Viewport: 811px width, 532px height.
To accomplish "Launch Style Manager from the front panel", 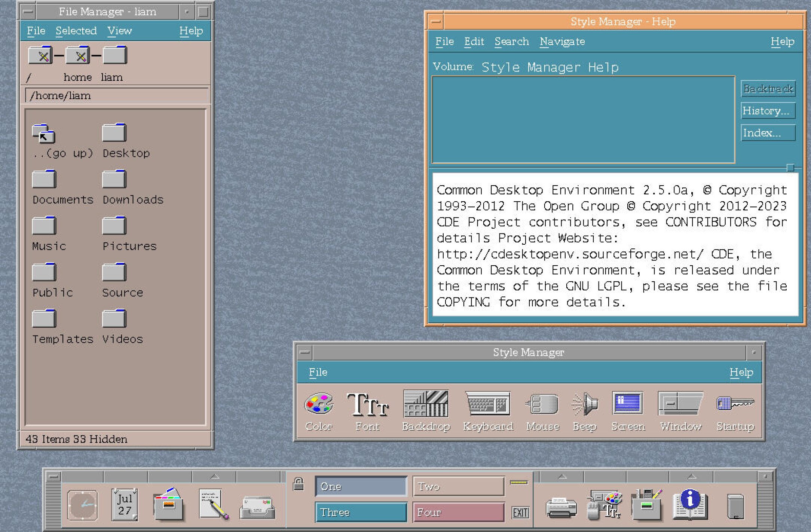I will click(x=604, y=505).
